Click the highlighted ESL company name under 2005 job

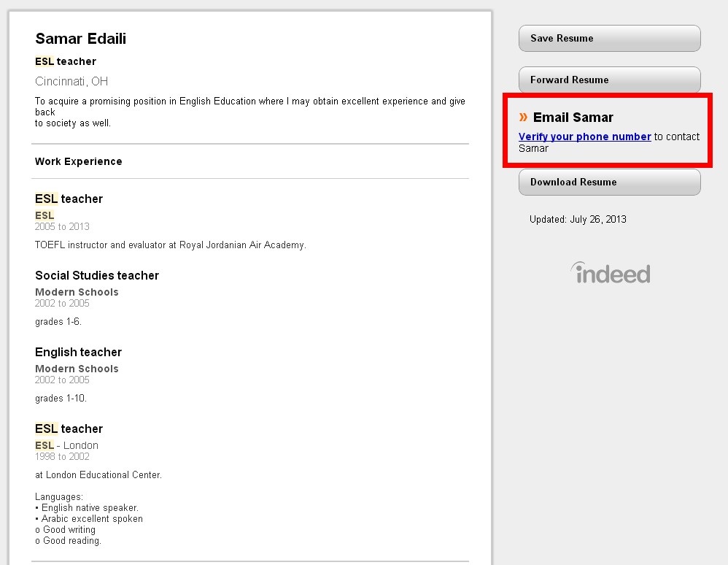[x=44, y=215]
